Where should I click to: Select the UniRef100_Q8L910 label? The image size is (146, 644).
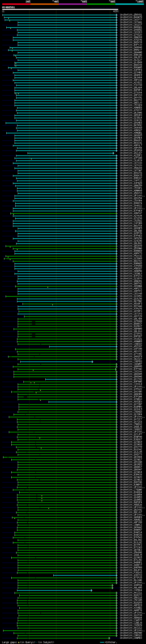click(x=131, y=331)
